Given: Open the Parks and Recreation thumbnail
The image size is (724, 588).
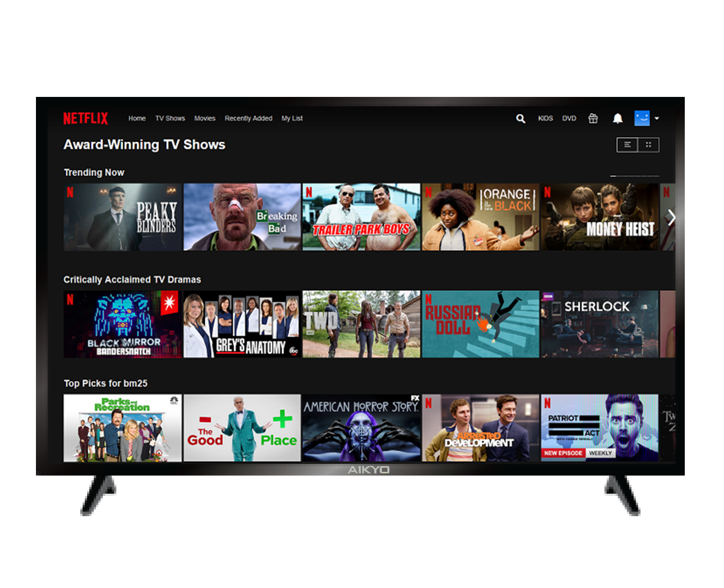Looking at the screenshot, I should click(x=123, y=428).
